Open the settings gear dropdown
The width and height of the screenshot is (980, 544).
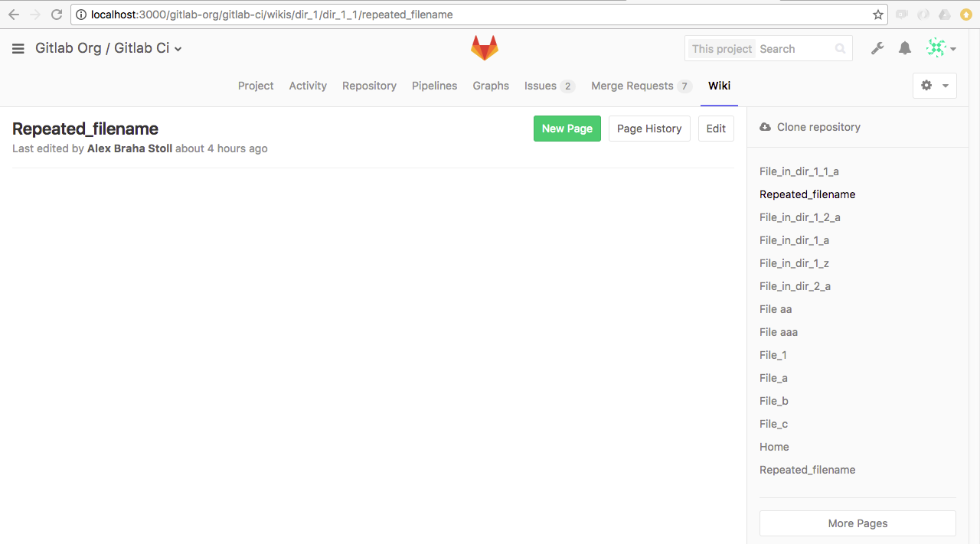click(934, 86)
